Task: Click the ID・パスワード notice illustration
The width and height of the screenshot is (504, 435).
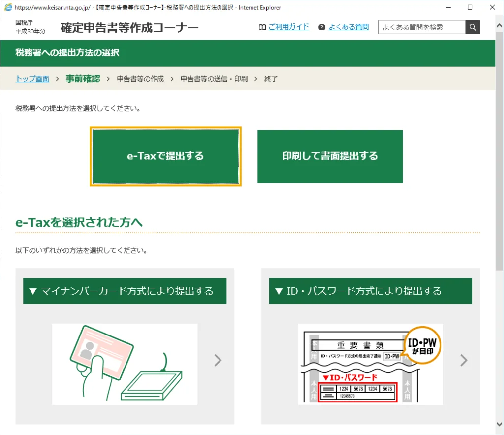Action: click(371, 364)
